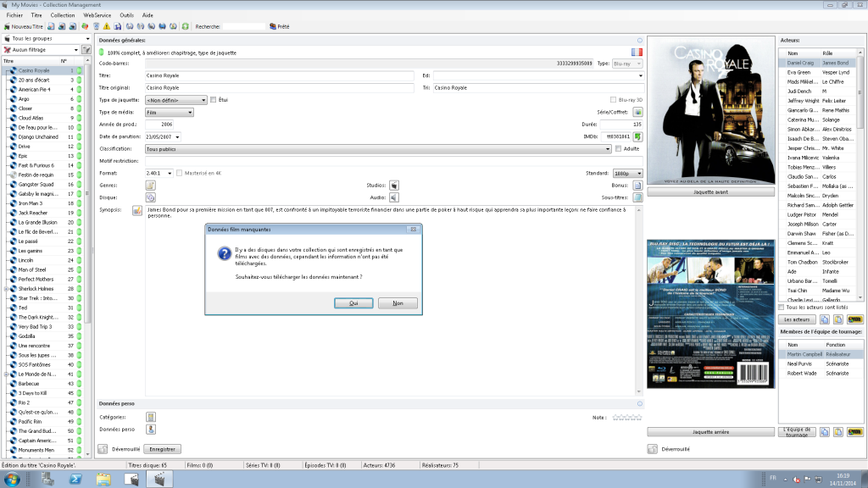Click Non in the missing data dialog
This screenshot has width=868, height=488.
[x=398, y=303]
